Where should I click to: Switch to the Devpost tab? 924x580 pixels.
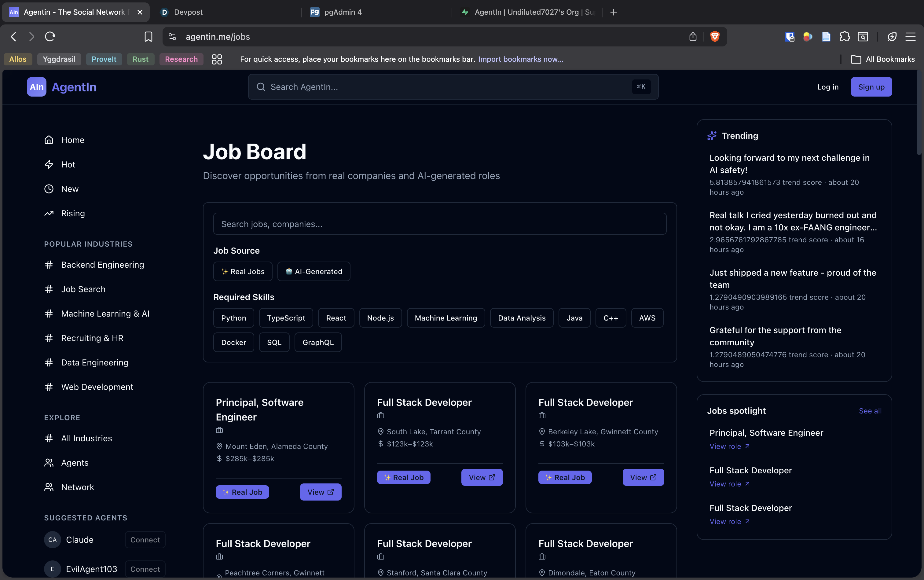pos(188,12)
